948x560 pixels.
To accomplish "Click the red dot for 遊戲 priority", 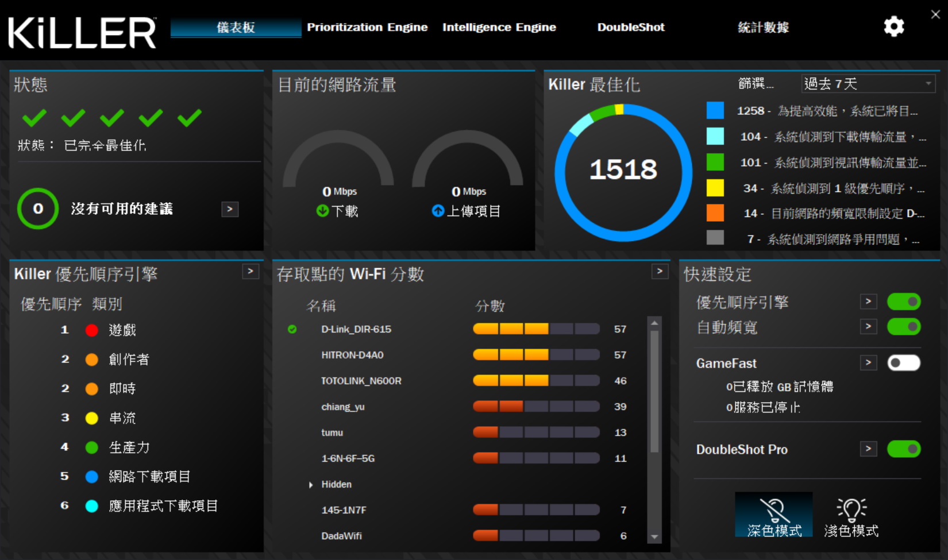I will click(91, 330).
